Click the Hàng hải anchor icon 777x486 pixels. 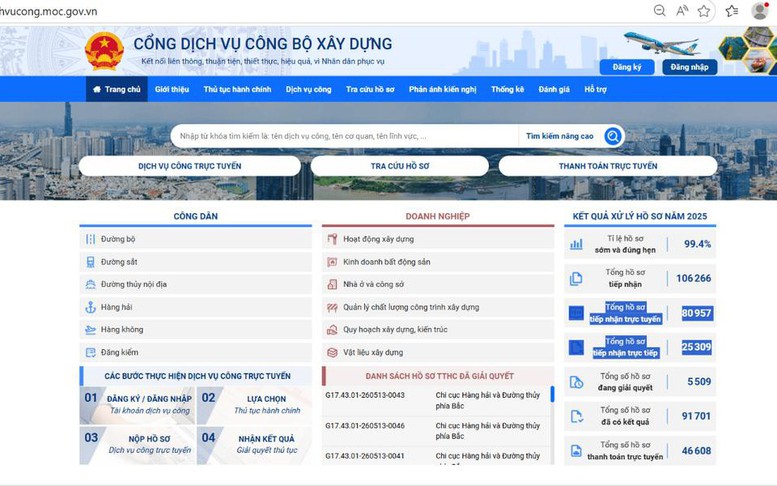coord(90,307)
